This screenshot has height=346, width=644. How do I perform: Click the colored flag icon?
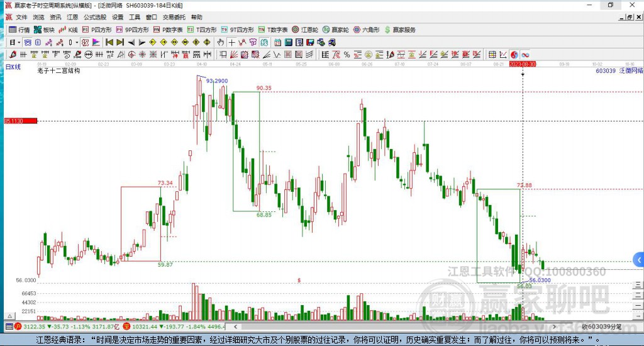click(x=96, y=42)
